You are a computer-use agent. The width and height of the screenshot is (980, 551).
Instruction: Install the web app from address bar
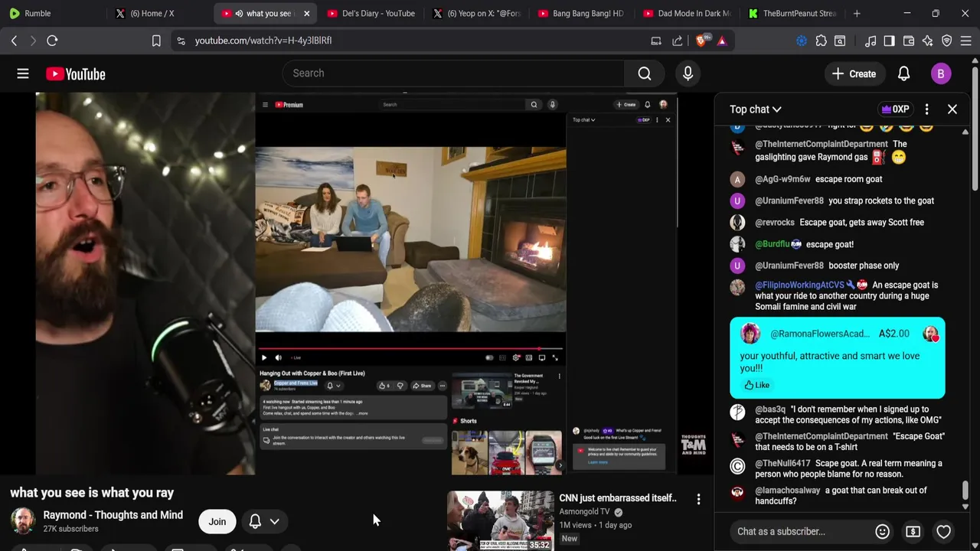pyautogui.click(x=656, y=41)
